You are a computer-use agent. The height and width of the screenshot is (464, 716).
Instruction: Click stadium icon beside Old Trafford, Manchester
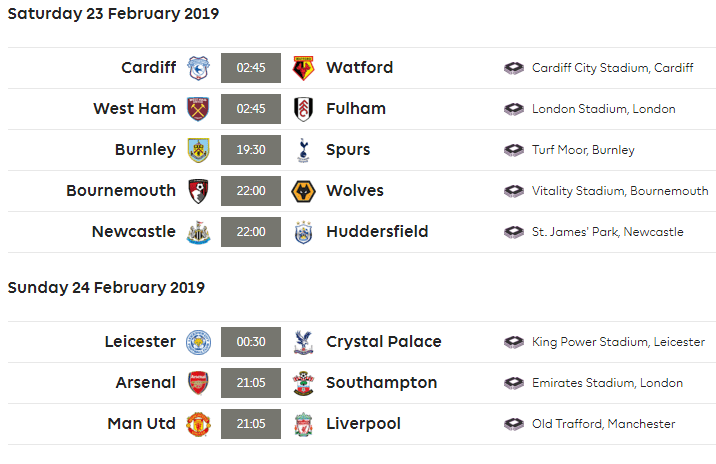pos(514,424)
